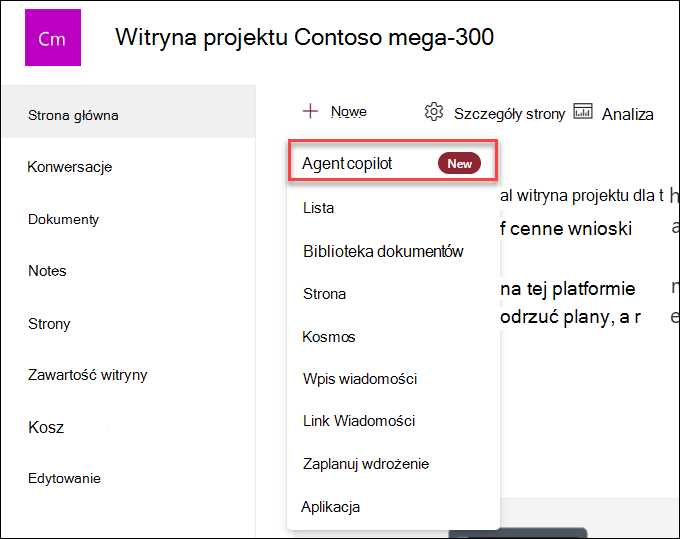Choose Wpis wiadomości menu entry
This screenshot has width=680, height=539.
(x=360, y=379)
